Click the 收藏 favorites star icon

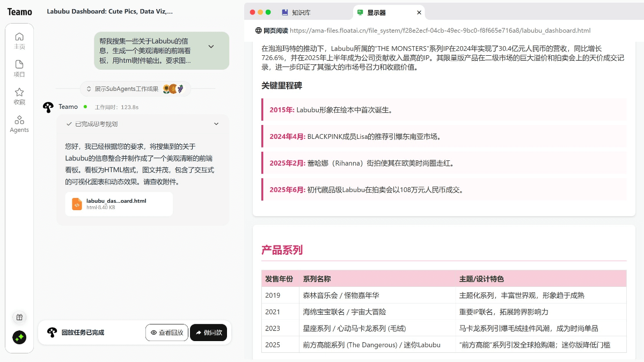19,92
